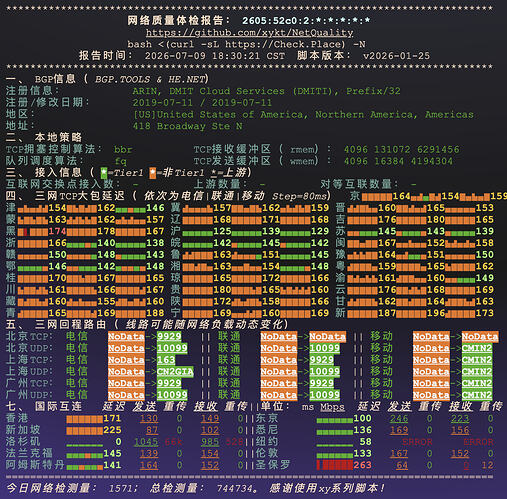
Task: Click the 1045 send speed for 洛杉矶
Action: pyautogui.click(x=146, y=442)
